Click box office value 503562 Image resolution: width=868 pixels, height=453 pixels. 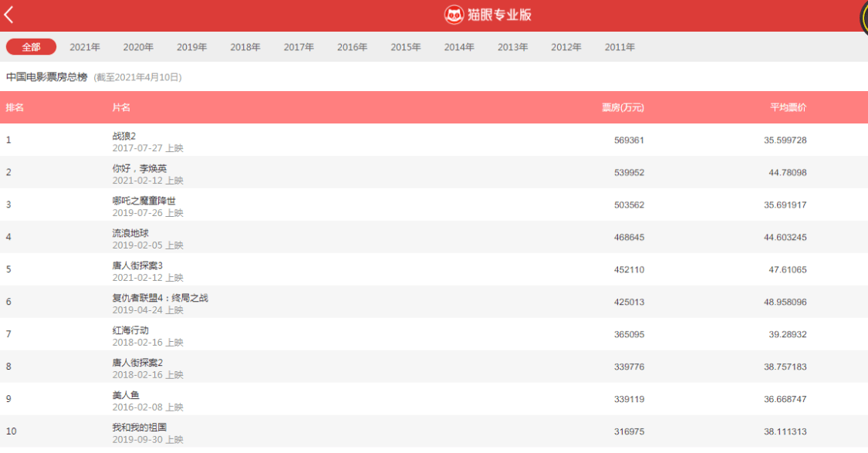(x=629, y=205)
